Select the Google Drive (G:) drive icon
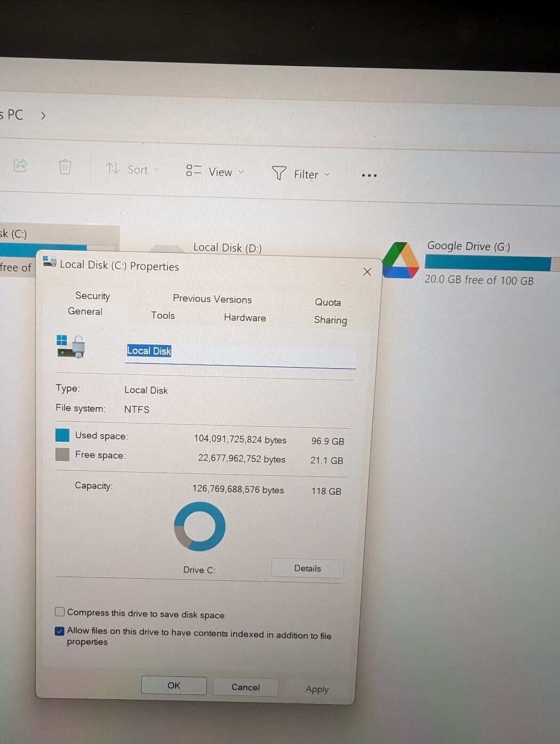Viewport: 560px width, 744px height. [401, 260]
